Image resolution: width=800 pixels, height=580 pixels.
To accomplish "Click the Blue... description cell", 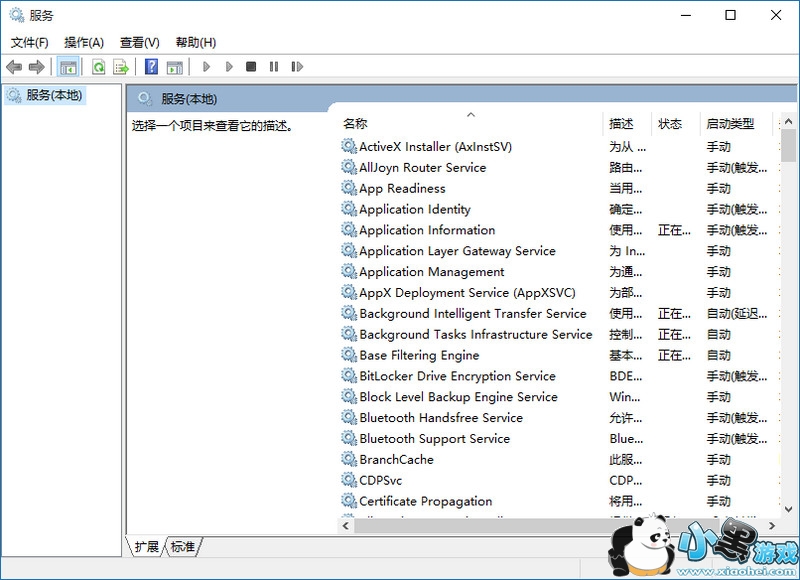I will (626, 439).
